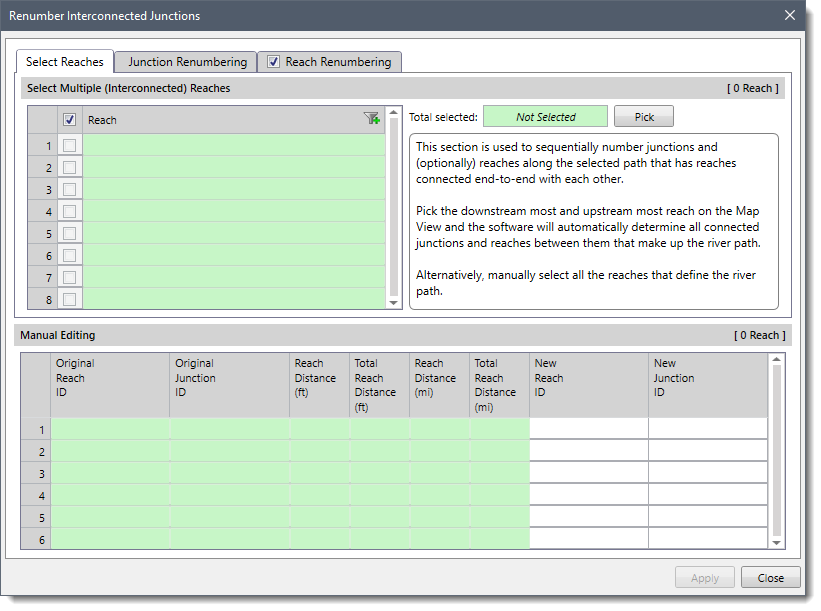Open the column filter on the Reach list
The height and width of the screenshot is (611, 821).
click(x=371, y=117)
